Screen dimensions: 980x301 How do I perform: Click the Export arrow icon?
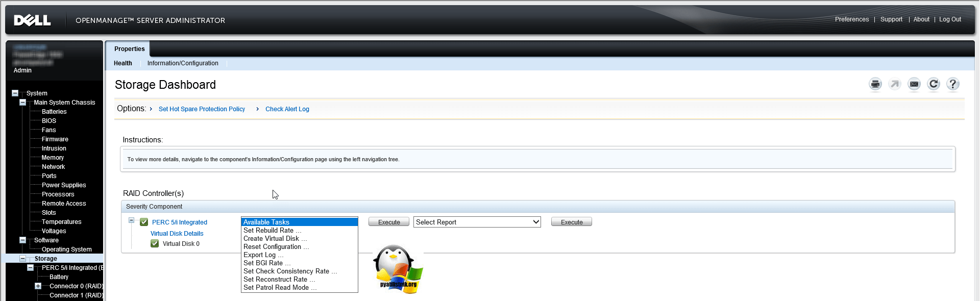(895, 84)
